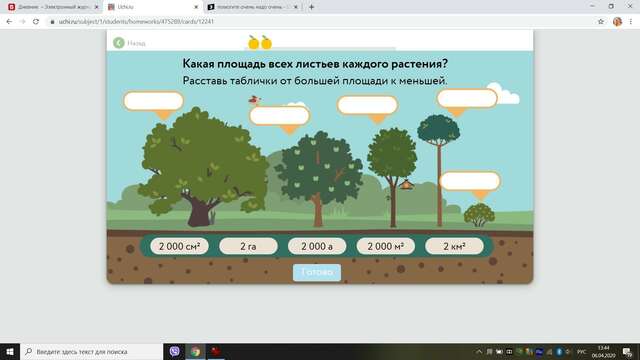The image size is (640, 360).
Task: Click the empty sign above the bush
Action: (470, 181)
